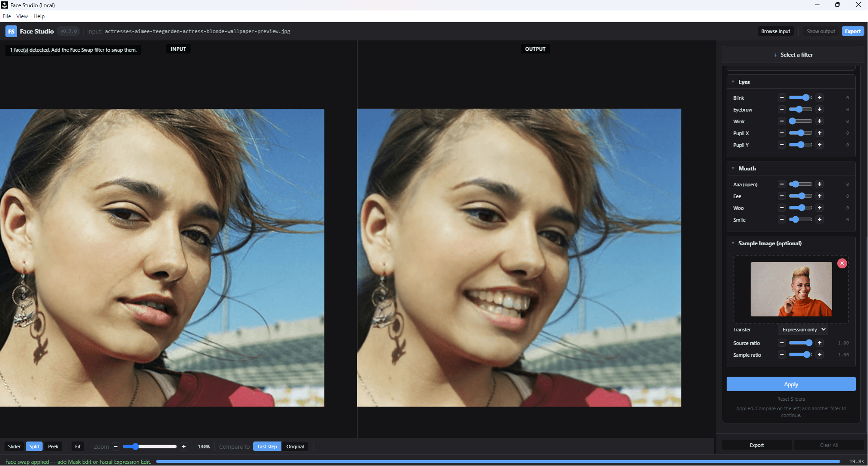Collapse the Mouth section
Image resolution: width=868 pixels, height=466 pixels.
point(733,168)
